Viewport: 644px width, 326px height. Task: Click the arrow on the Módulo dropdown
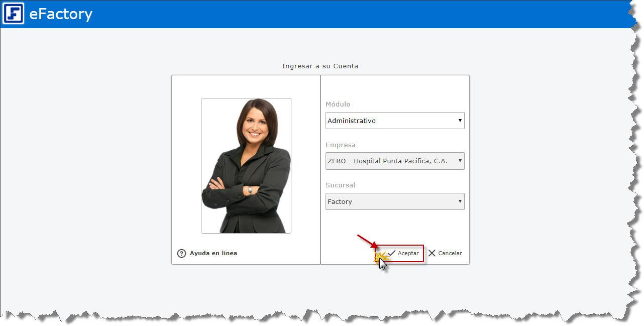pos(460,121)
